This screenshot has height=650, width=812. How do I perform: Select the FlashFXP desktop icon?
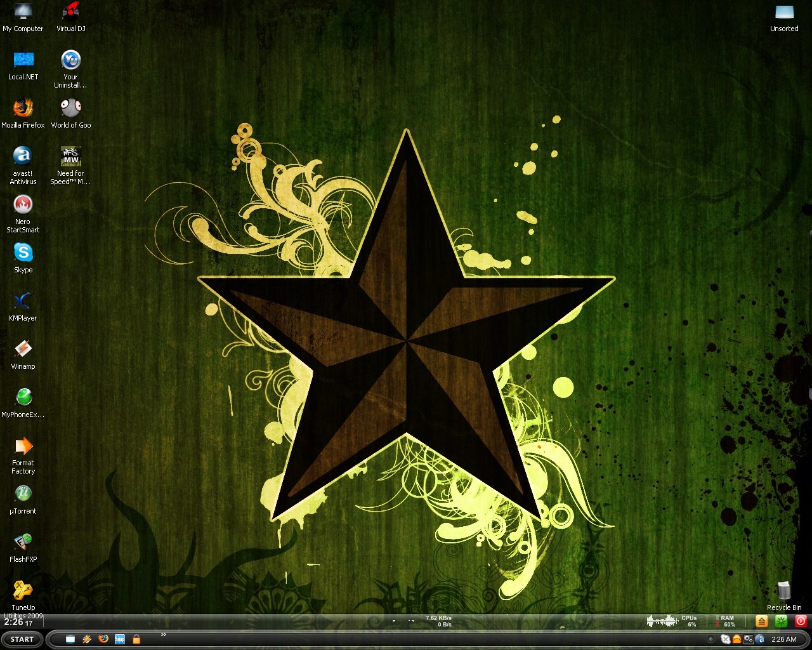(23, 543)
